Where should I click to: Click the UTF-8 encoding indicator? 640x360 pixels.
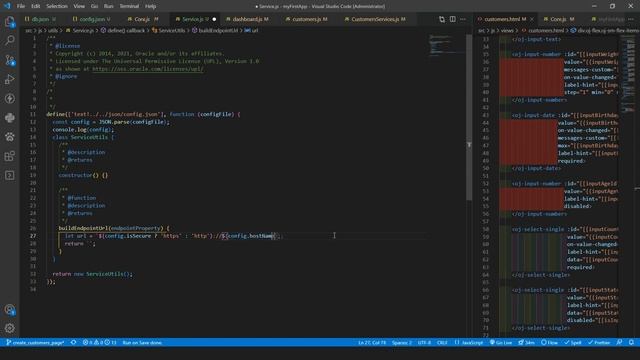[424, 342]
